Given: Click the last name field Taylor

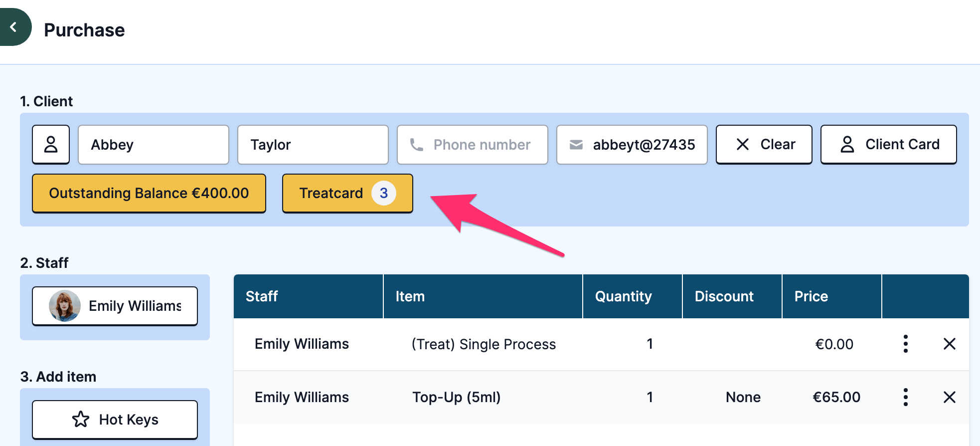Looking at the screenshot, I should [x=313, y=145].
